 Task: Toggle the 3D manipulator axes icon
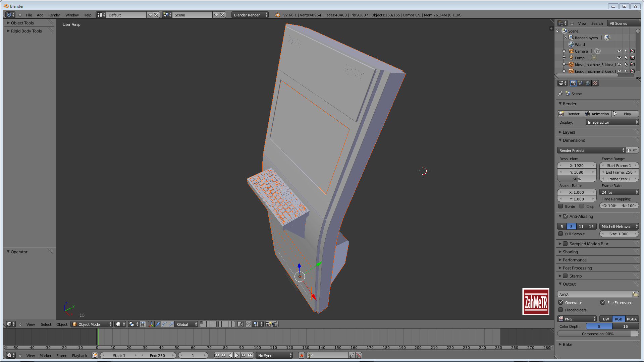click(151, 324)
